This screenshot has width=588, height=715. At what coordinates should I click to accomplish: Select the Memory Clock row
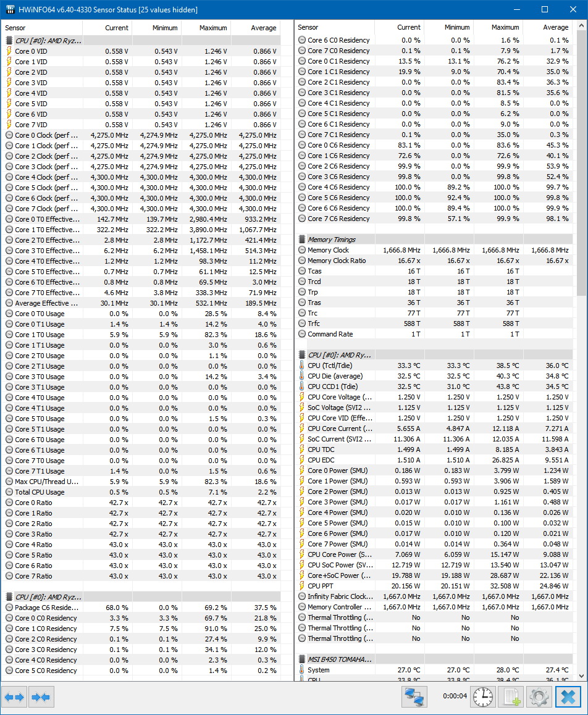coord(435,250)
